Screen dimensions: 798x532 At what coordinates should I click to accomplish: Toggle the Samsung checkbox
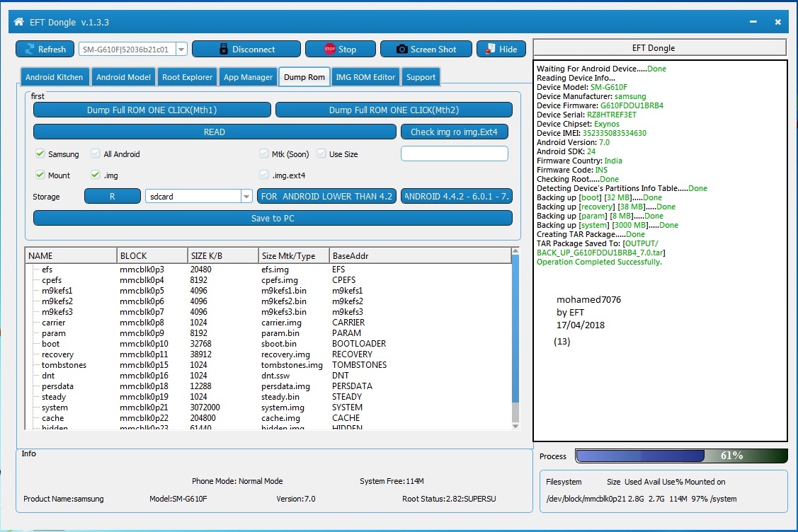pos(40,154)
